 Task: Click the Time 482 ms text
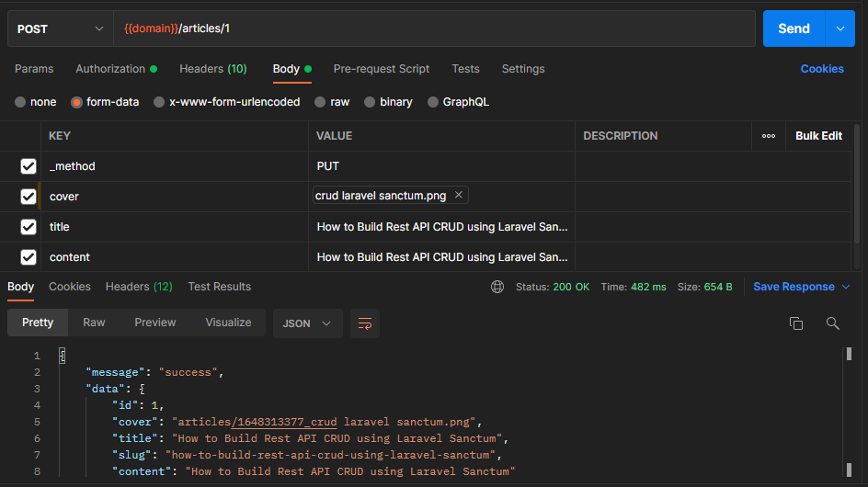[634, 287]
